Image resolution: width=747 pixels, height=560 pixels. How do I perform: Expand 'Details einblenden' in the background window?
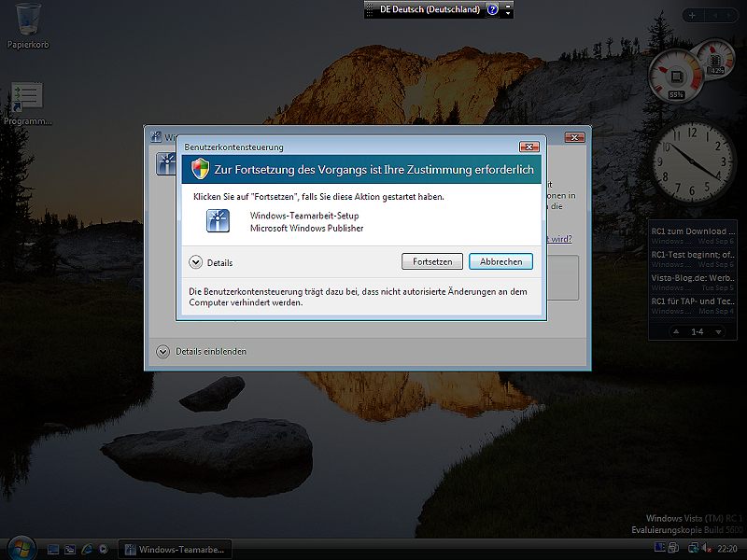[162, 352]
